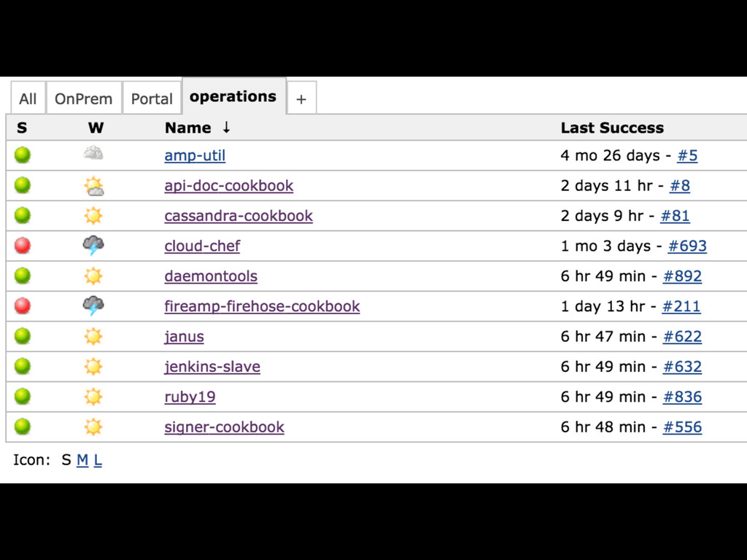Open the cassandra-cookbook job link
747x560 pixels.
click(x=239, y=216)
